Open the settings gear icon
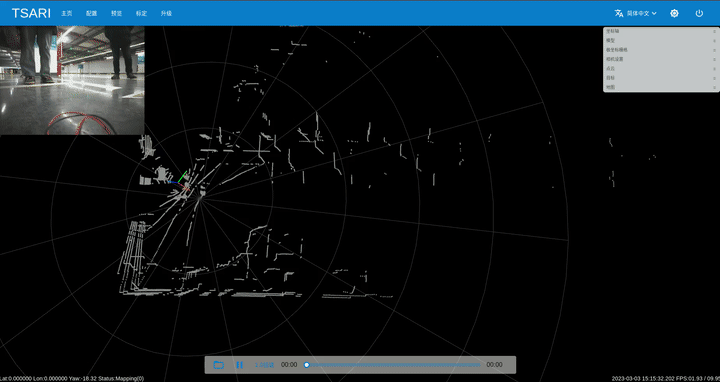720x382 pixels. [674, 13]
